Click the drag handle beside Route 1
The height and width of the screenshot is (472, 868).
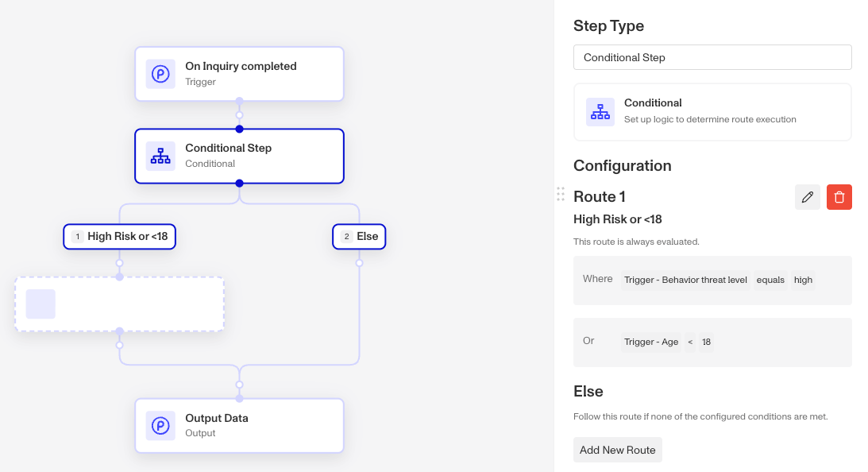tap(561, 194)
